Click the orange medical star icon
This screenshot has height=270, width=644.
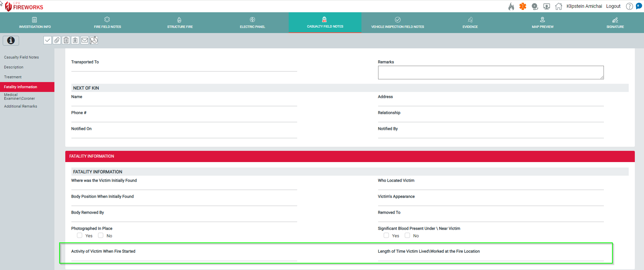click(523, 6)
